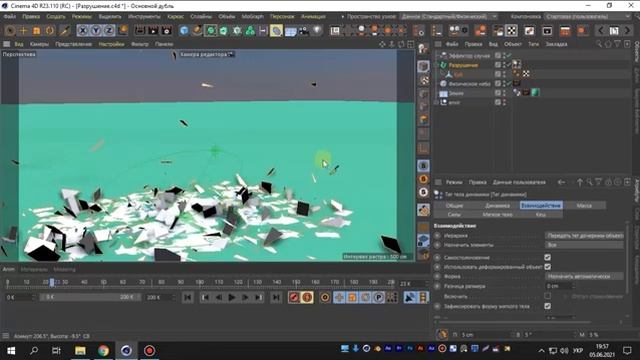640x360 pixels.
Task: Toggle the X axis lock
Action: click(x=82, y=31)
